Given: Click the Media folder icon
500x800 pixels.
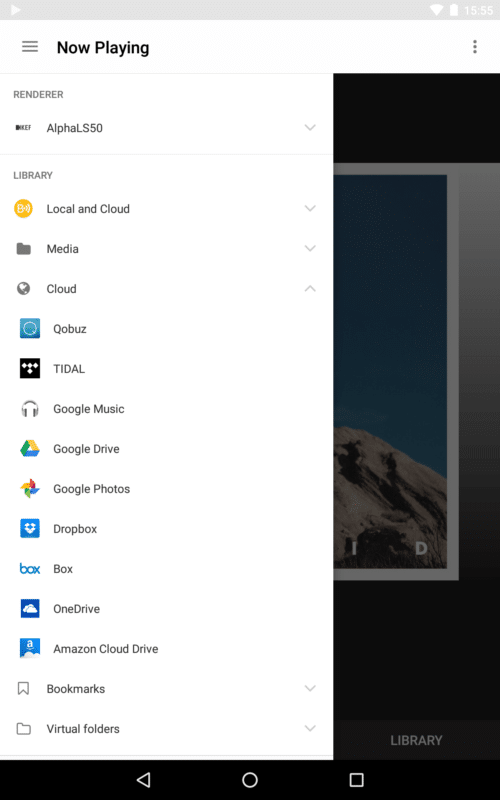Looking at the screenshot, I should [23, 249].
